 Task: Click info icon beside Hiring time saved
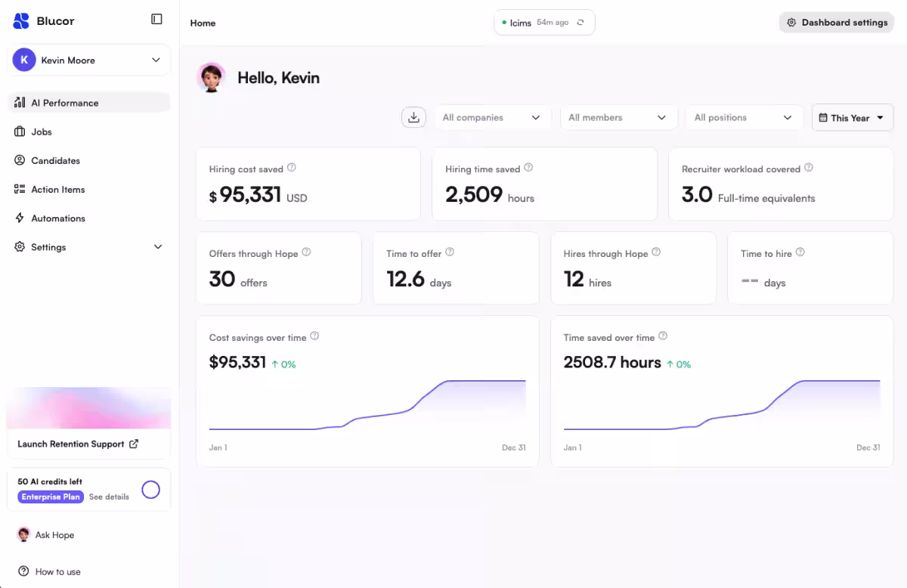528,168
